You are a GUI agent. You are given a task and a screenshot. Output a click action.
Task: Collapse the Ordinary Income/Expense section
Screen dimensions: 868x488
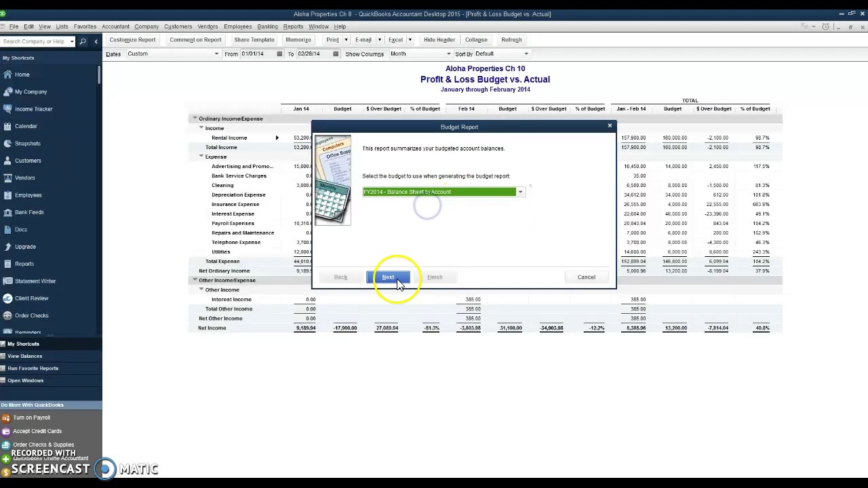click(x=195, y=119)
